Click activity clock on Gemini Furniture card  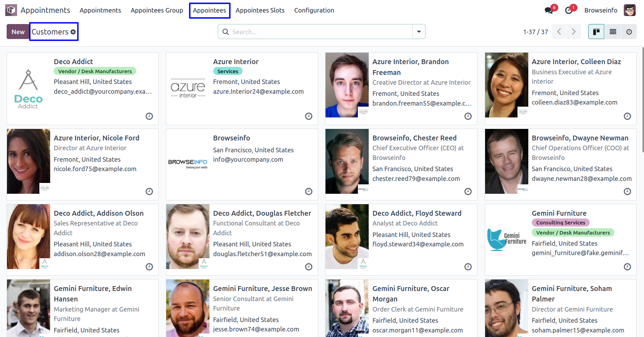click(x=627, y=267)
